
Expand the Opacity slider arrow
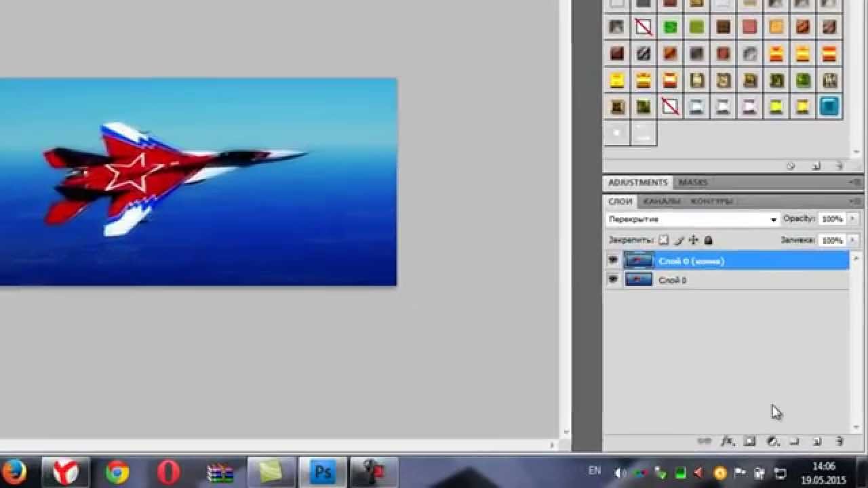(x=852, y=219)
